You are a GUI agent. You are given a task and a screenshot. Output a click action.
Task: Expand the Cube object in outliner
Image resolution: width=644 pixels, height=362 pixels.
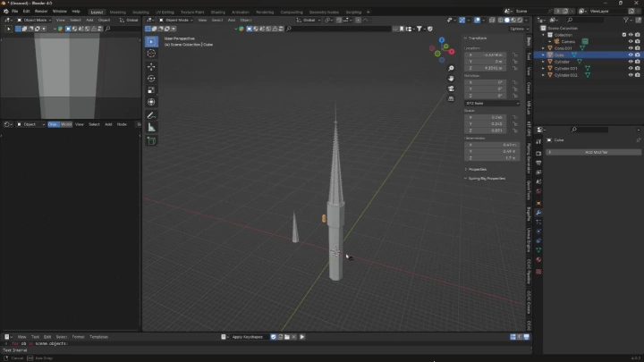(x=544, y=55)
